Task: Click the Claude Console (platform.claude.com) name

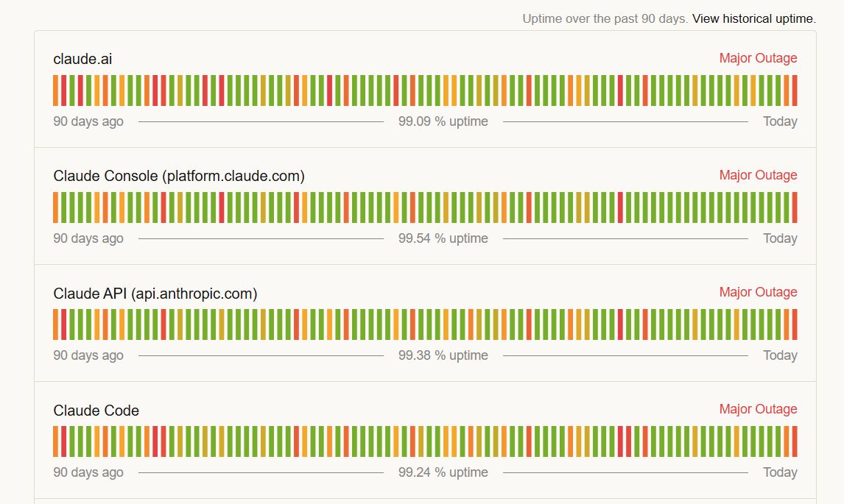Action: click(179, 176)
